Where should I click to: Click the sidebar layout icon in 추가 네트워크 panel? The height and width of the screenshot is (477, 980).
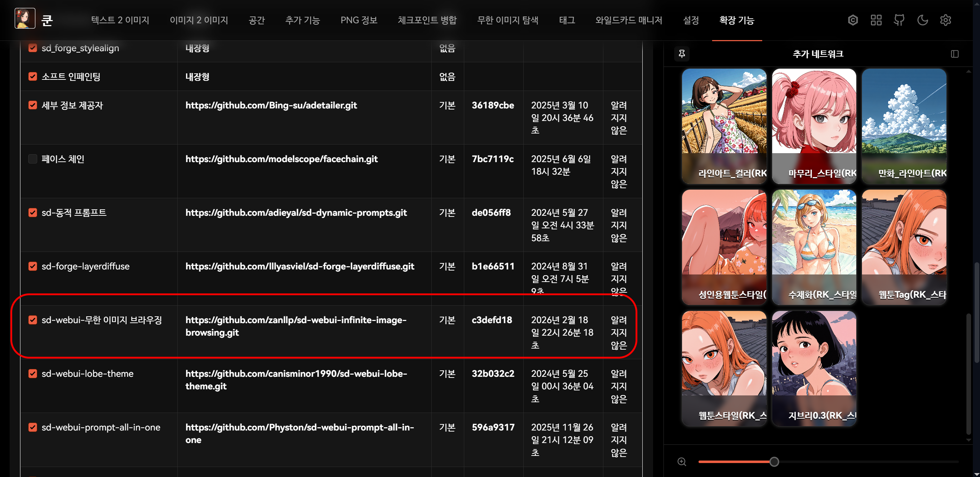955,54
